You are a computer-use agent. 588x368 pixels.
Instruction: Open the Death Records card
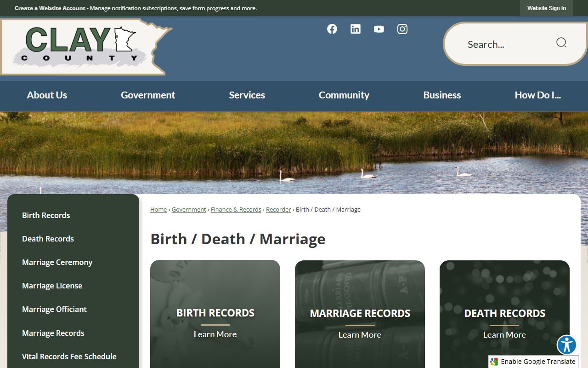[x=504, y=314]
